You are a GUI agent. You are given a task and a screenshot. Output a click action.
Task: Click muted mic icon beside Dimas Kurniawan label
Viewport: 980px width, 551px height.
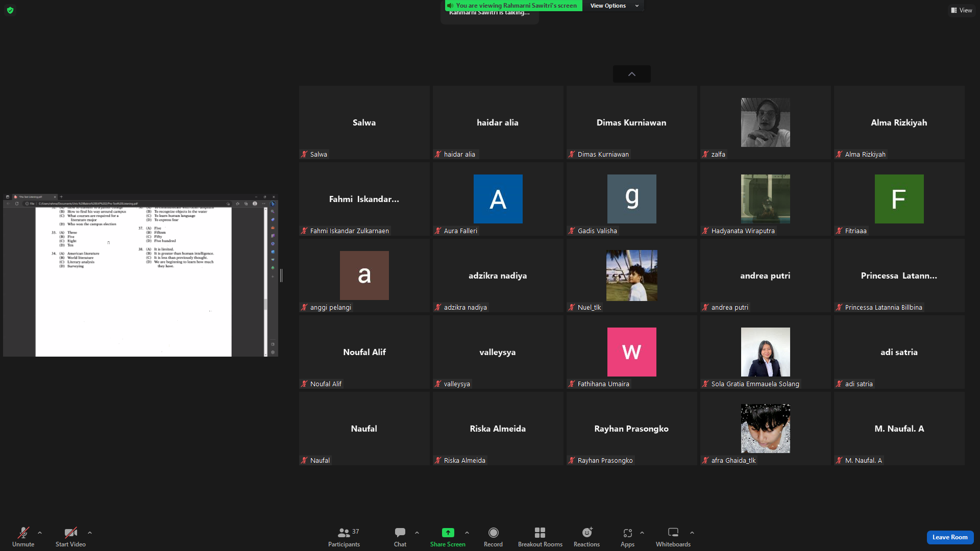(572, 154)
